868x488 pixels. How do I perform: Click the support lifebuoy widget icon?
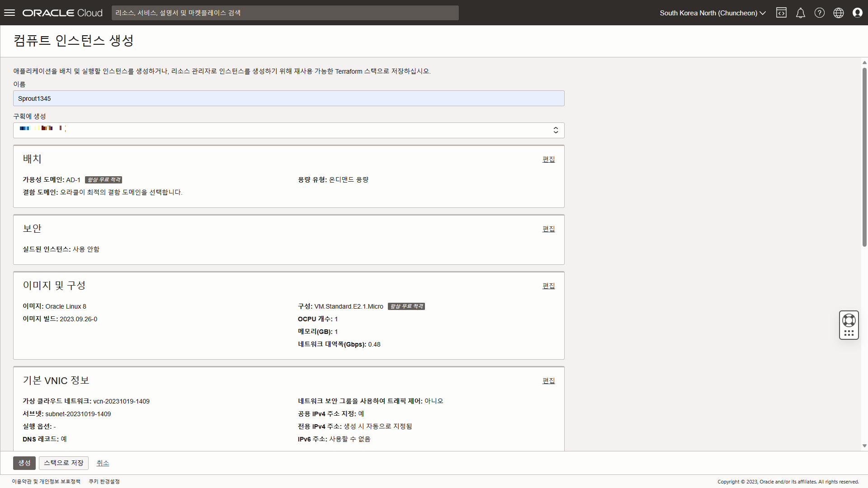tap(849, 320)
